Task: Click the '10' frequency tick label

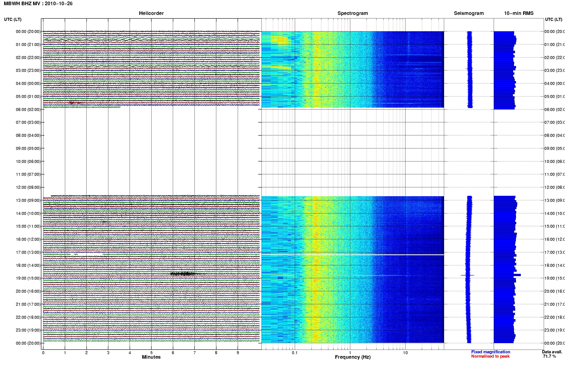Action: [x=405, y=353]
